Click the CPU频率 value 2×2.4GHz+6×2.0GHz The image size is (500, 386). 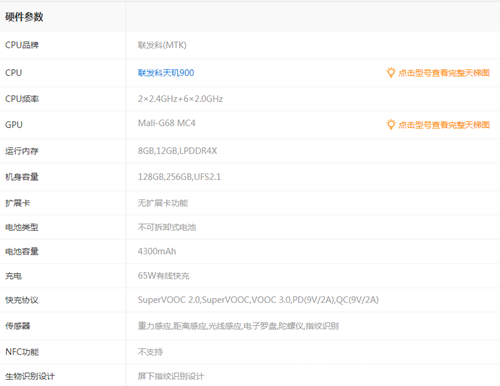180,99
